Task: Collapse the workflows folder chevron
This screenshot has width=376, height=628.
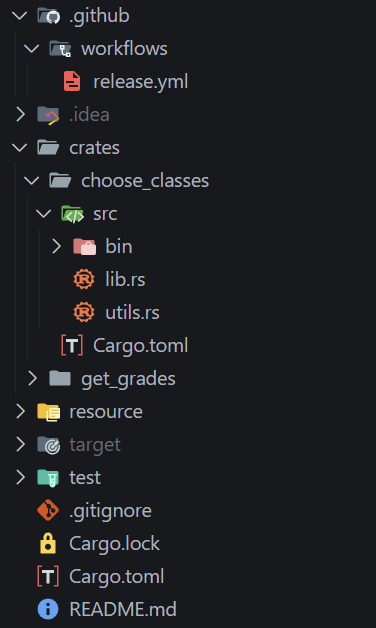Action: [x=31, y=49]
